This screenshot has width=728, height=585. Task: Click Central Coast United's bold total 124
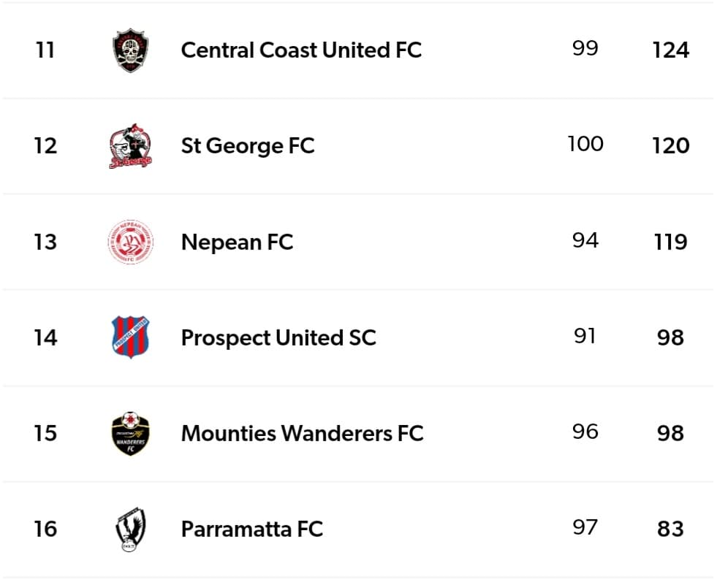[x=670, y=50]
